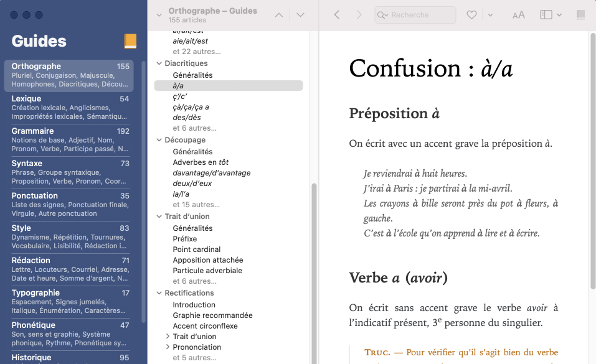Toggle the sidebar layout panel icon
This screenshot has height=364, width=596.
pyautogui.click(x=547, y=15)
